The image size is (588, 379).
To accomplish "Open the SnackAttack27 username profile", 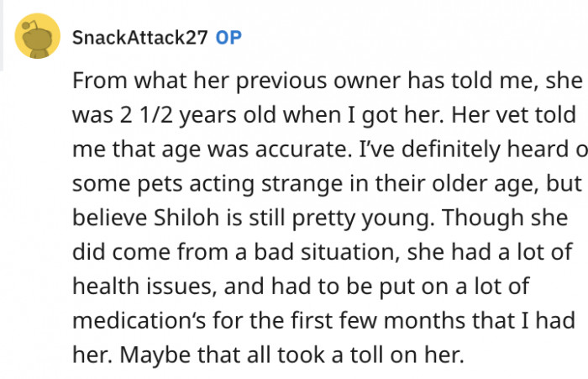I will [x=140, y=38].
